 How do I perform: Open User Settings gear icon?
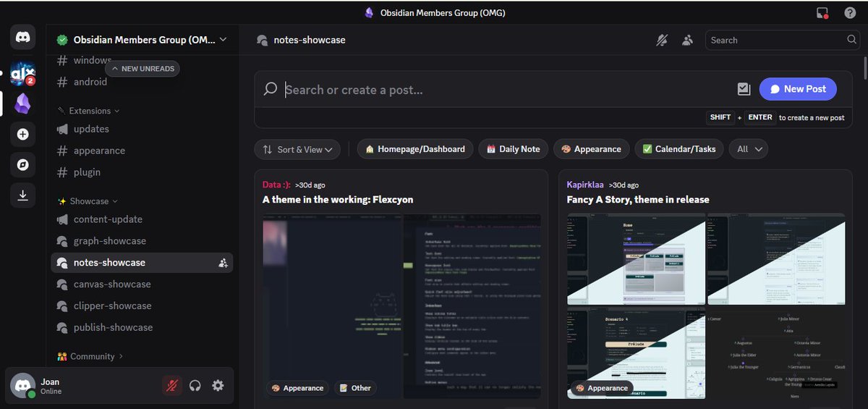[218, 386]
